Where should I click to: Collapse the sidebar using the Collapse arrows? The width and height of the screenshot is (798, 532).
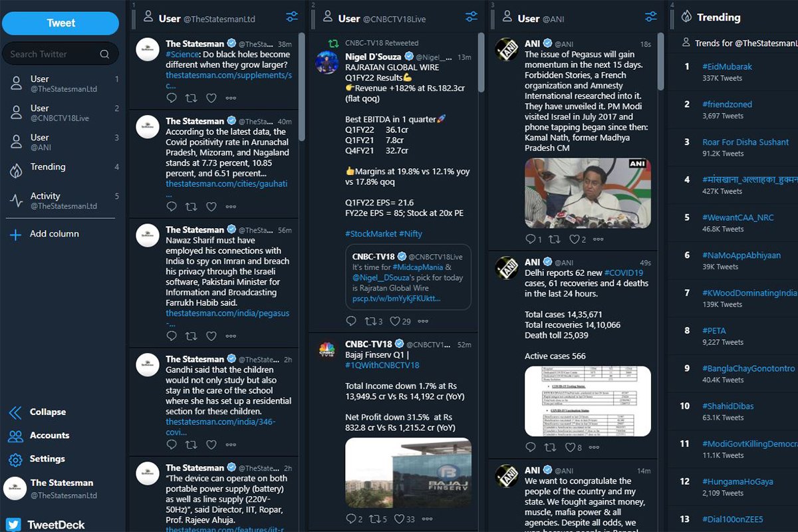coord(16,413)
